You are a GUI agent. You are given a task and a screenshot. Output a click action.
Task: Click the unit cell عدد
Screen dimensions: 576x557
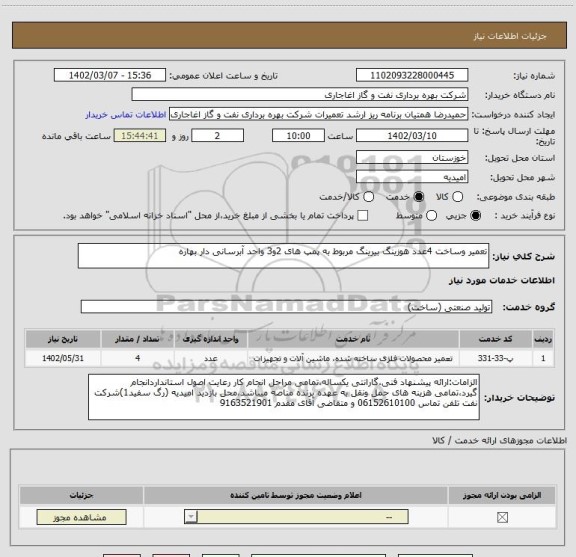click(211, 358)
